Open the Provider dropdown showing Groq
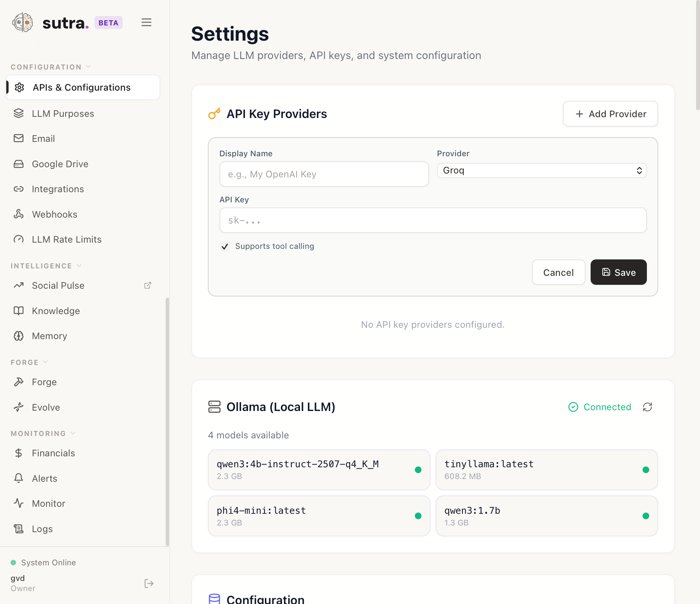This screenshot has height=604, width=700. (x=541, y=170)
